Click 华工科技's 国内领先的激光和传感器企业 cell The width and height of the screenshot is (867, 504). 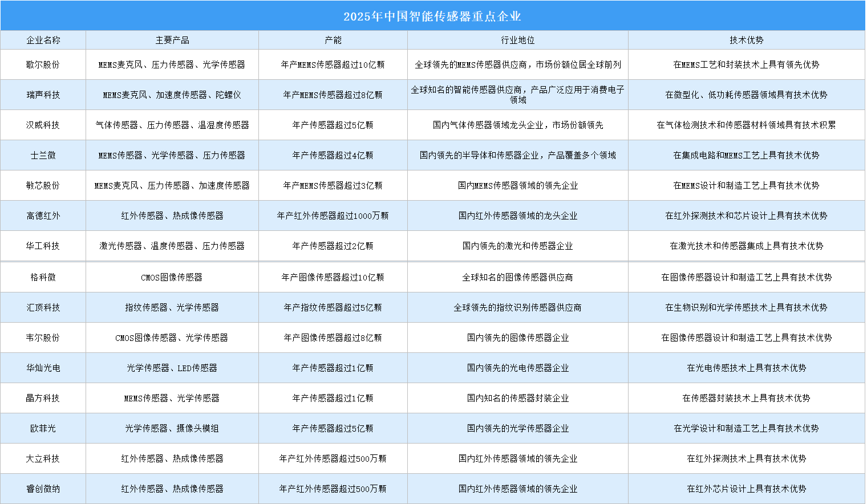click(x=517, y=246)
